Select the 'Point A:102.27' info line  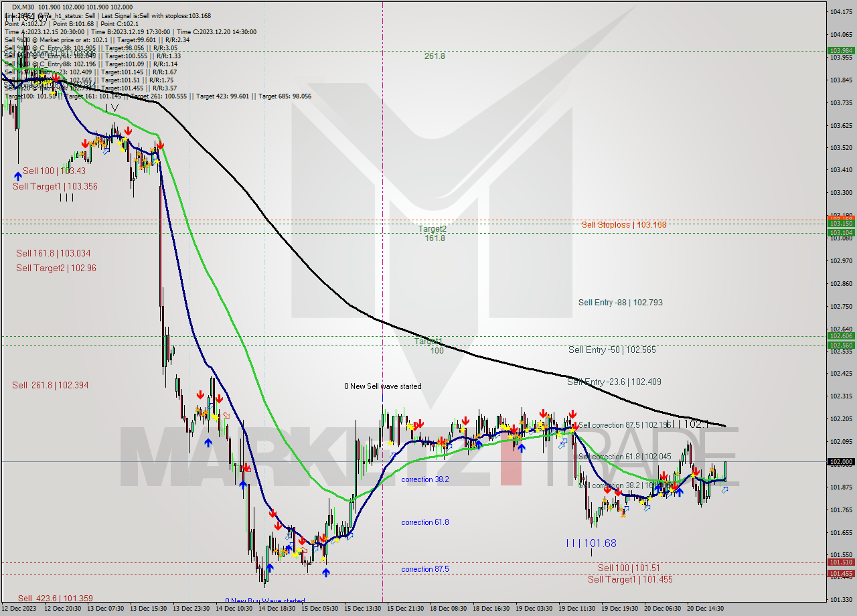tap(71, 23)
